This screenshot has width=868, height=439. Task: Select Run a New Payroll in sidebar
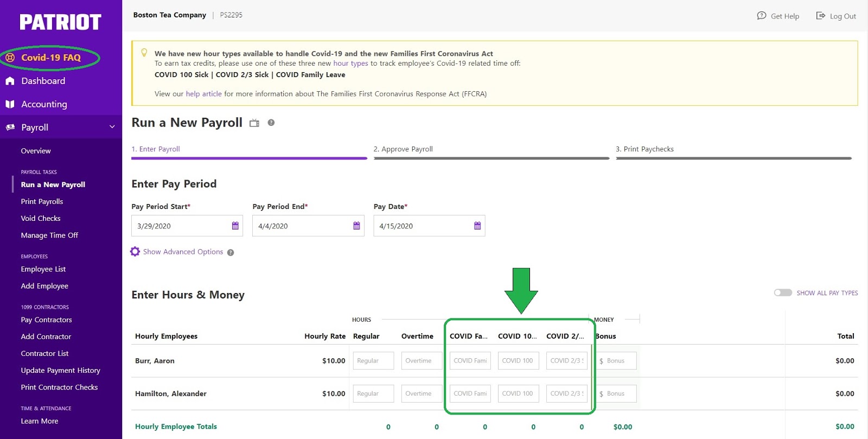point(53,184)
